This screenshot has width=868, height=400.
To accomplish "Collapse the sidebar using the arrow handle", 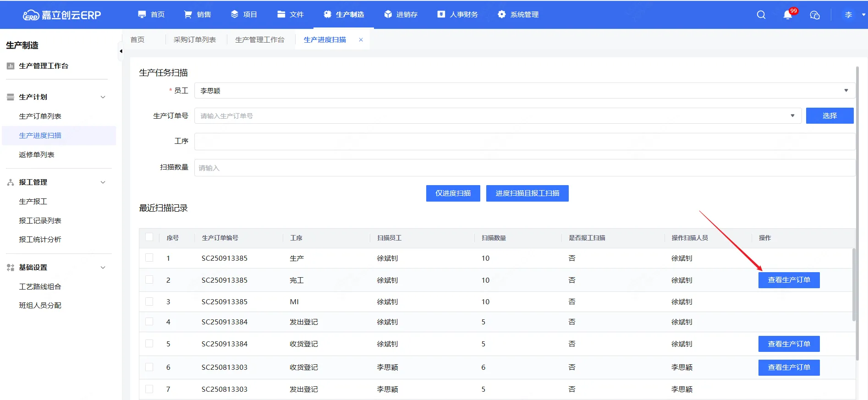I will [x=121, y=51].
